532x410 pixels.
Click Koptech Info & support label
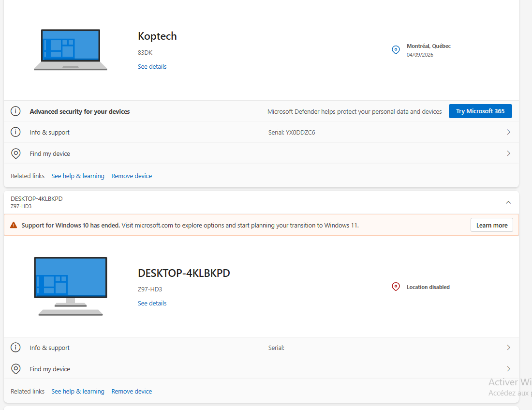(49, 133)
